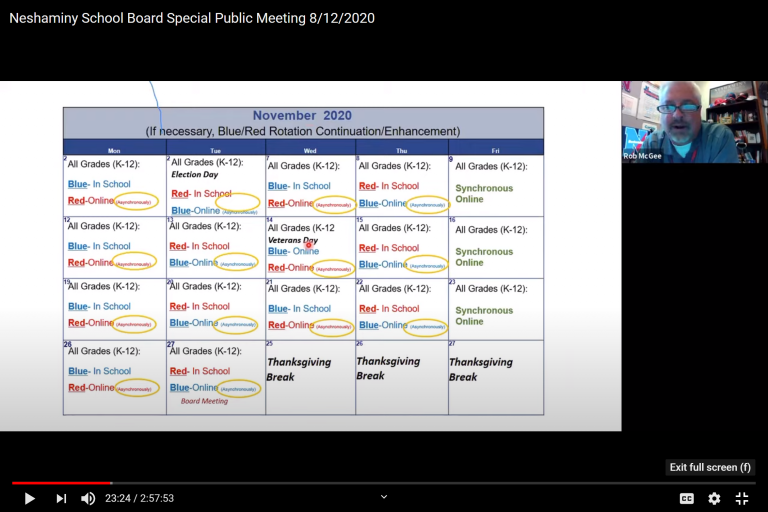The image size is (768, 512).
Task: Click Synchronous Online in the first Friday cell
Action: pos(484,193)
